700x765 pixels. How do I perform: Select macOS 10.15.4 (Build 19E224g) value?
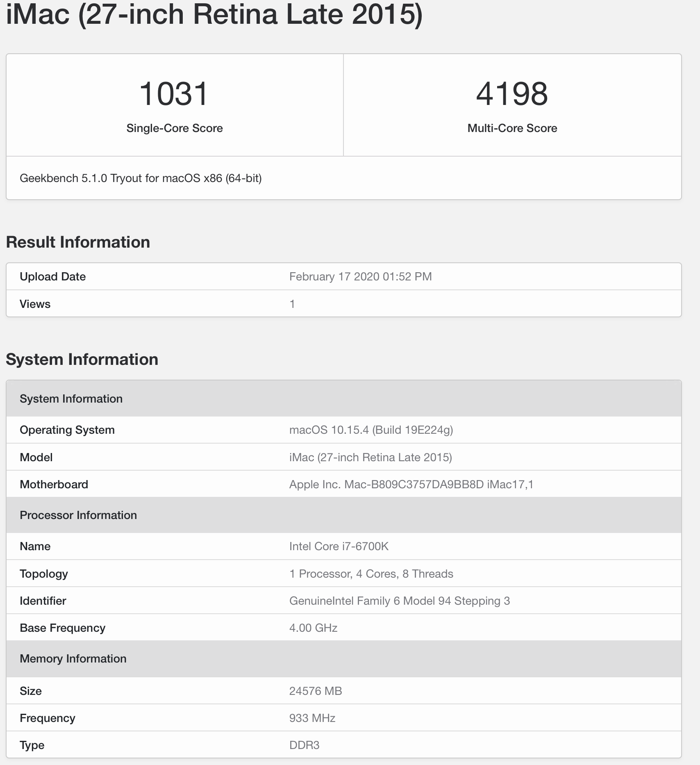click(371, 430)
